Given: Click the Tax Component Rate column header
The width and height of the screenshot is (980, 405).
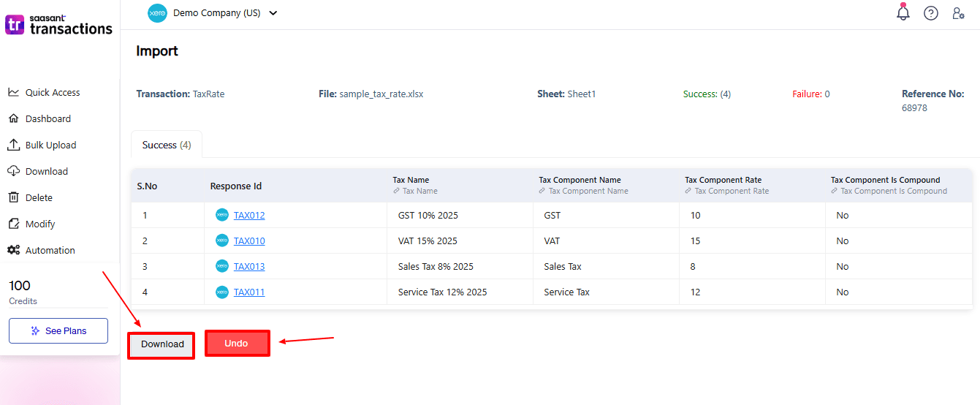Looking at the screenshot, I should pyautogui.click(x=721, y=180).
